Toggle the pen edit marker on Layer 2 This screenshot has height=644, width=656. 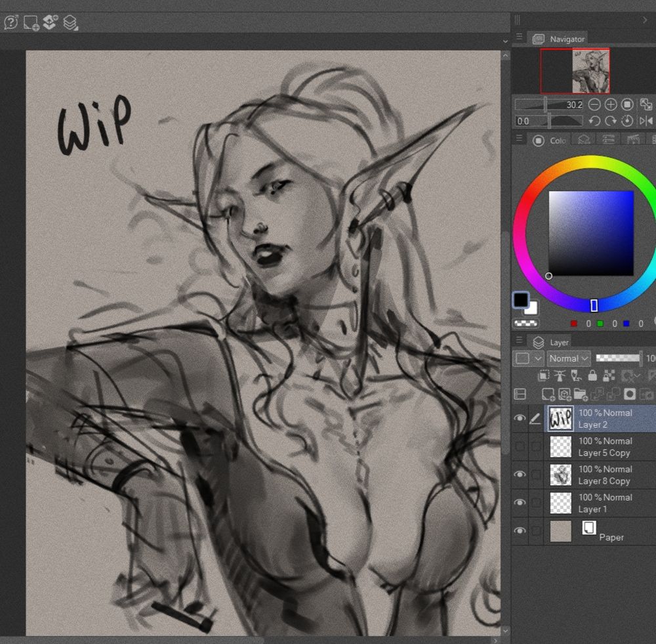tap(535, 418)
